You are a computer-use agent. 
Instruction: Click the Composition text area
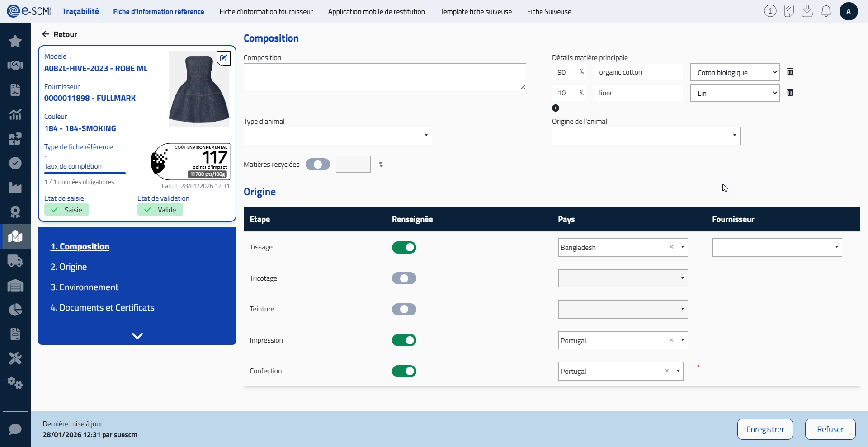[x=385, y=77]
